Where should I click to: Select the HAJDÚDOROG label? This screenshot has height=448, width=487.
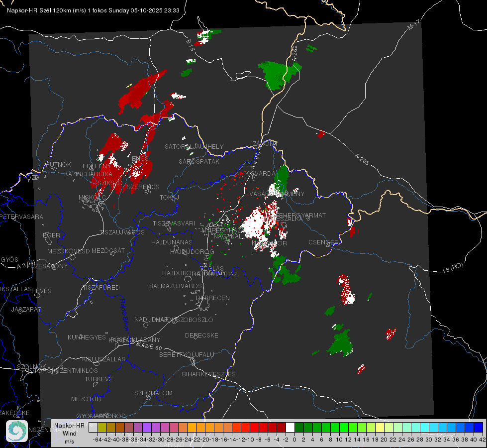point(192,251)
